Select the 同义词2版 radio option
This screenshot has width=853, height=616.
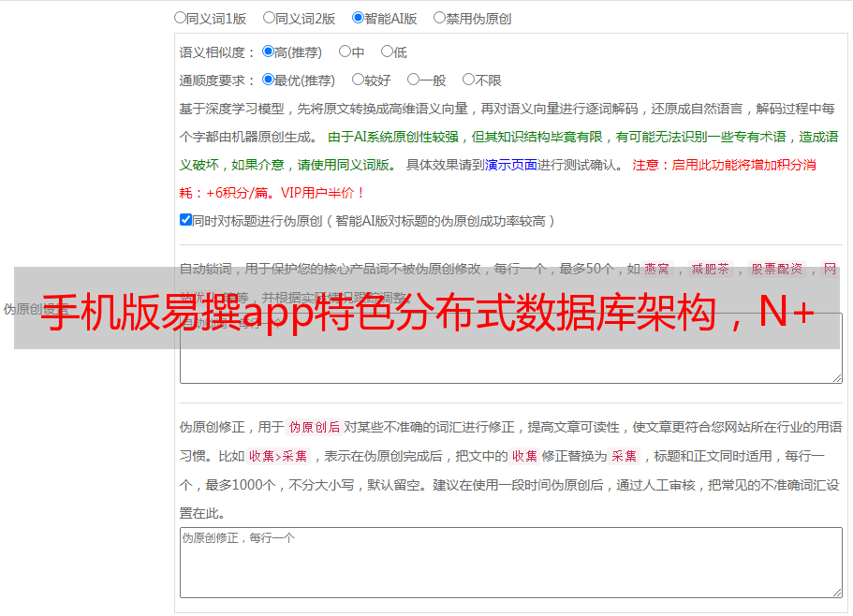click(269, 18)
